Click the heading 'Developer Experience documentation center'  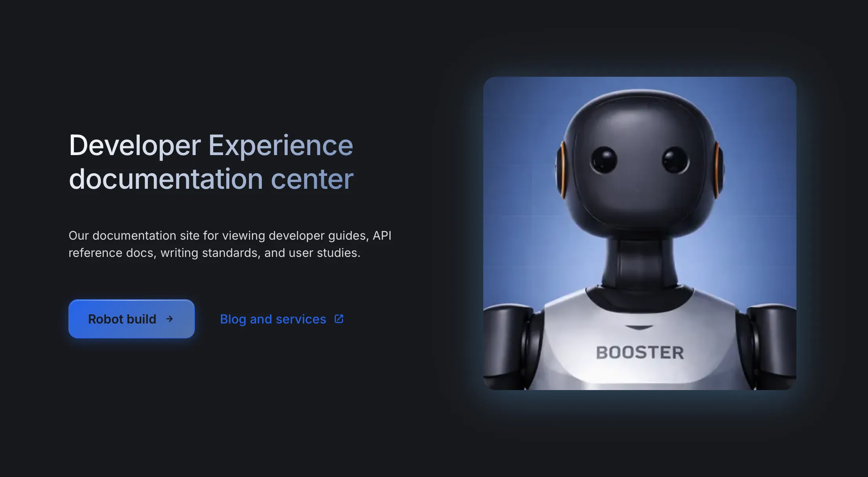(211, 162)
